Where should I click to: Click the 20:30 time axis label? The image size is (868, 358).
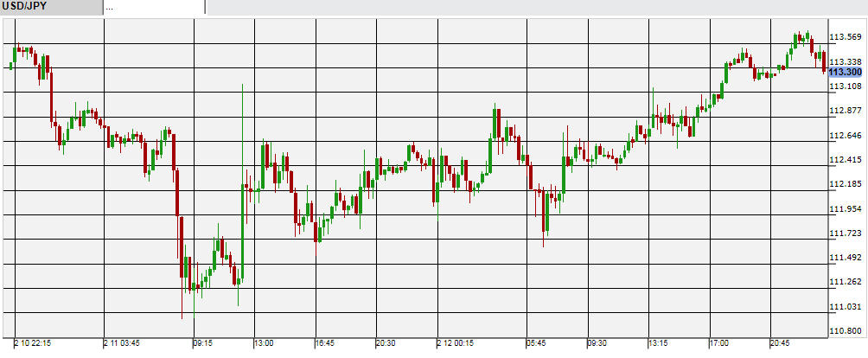[x=386, y=343]
